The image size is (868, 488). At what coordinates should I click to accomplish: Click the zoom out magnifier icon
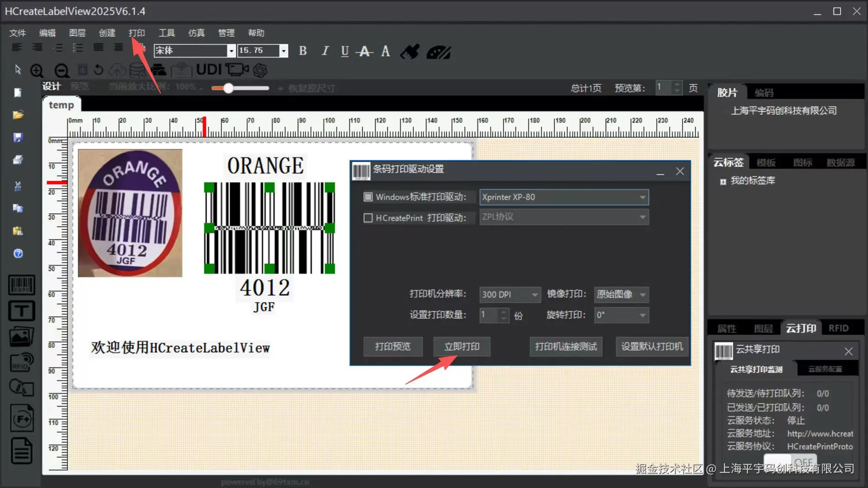point(61,70)
